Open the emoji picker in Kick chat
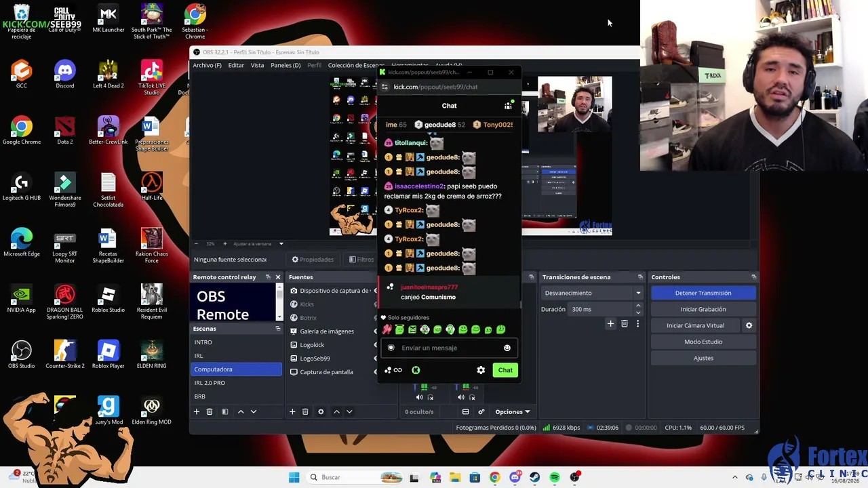 [507, 348]
